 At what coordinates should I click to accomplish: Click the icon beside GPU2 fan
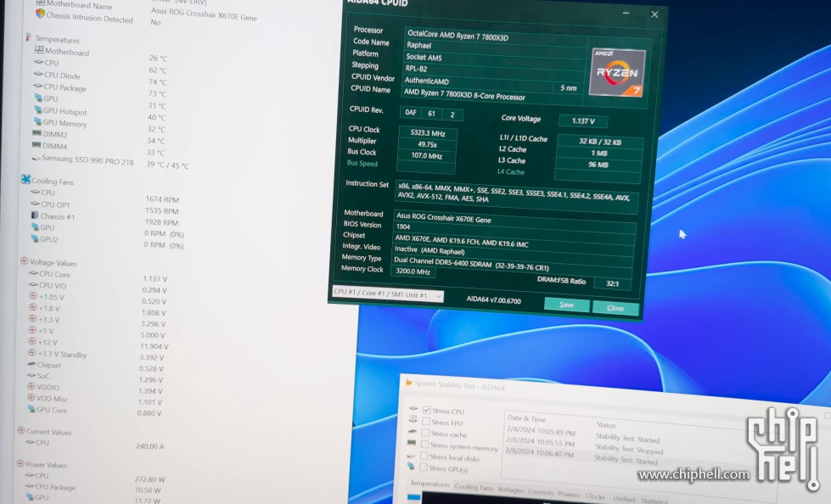[x=35, y=238]
